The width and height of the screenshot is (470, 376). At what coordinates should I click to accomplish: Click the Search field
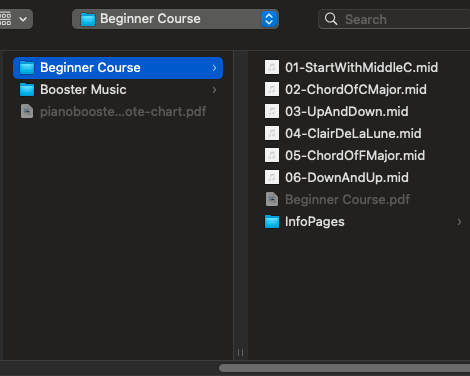(394, 19)
